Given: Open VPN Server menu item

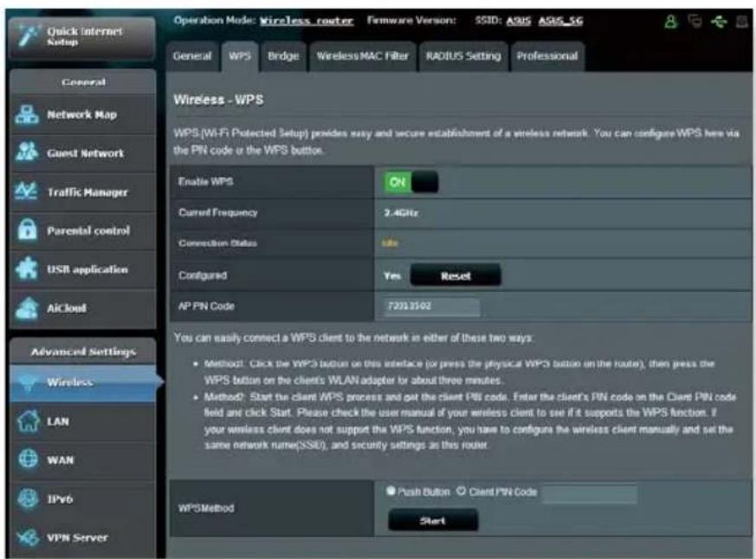Looking at the screenshot, I should pos(83,537).
